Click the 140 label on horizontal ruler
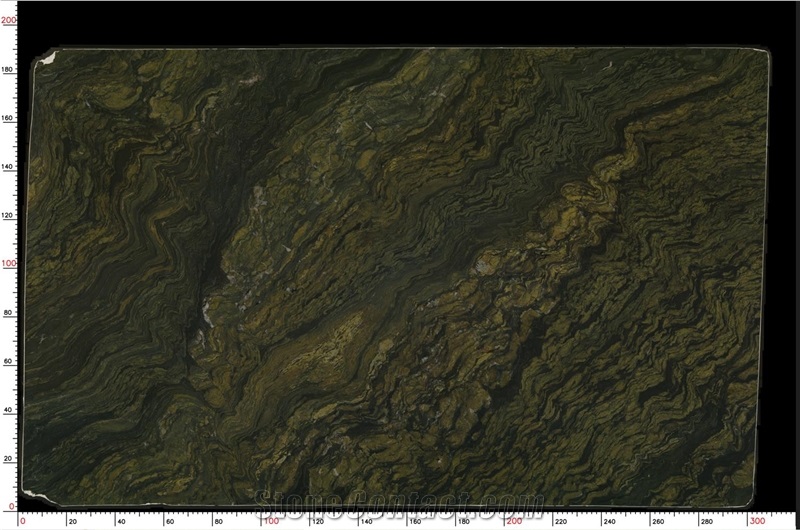This screenshot has height=530, width=800. tap(366, 521)
